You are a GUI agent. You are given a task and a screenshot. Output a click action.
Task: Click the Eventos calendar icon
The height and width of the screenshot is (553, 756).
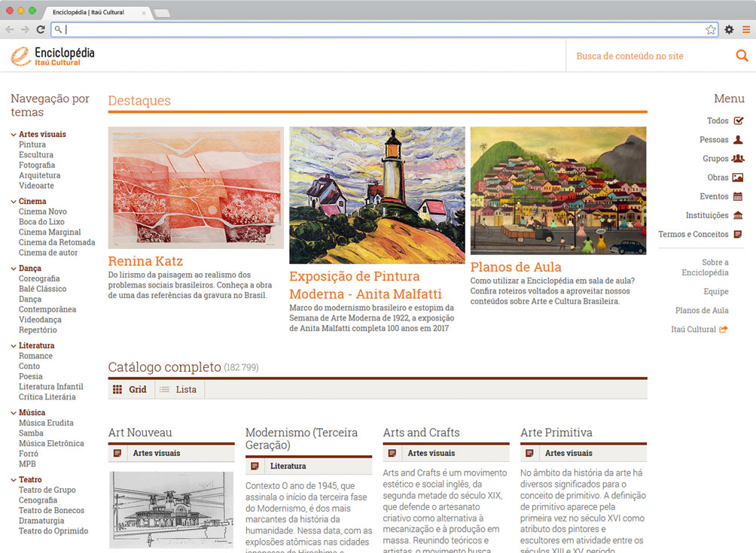pyautogui.click(x=738, y=196)
